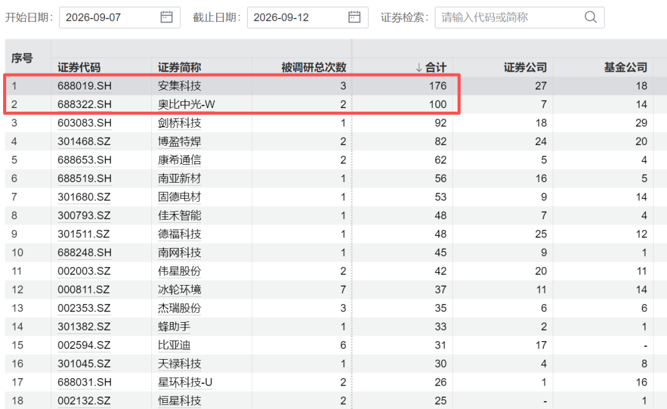The image size is (667, 409).
Task: Open the 星环科技-U stock name link
Action: (x=185, y=382)
